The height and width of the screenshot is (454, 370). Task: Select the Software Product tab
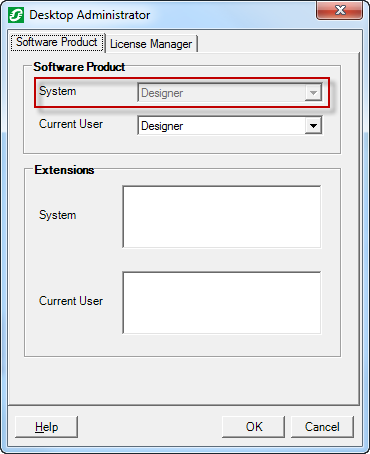[57, 42]
